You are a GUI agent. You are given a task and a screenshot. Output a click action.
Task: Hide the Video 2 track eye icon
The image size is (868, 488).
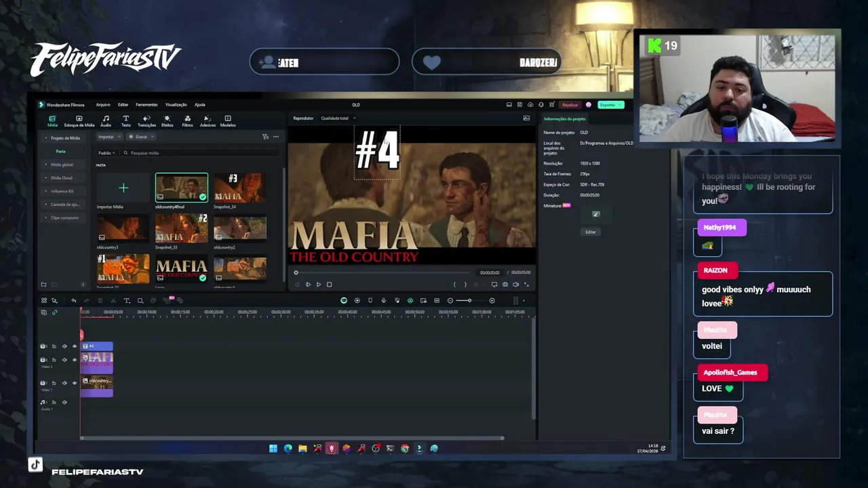point(75,360)
